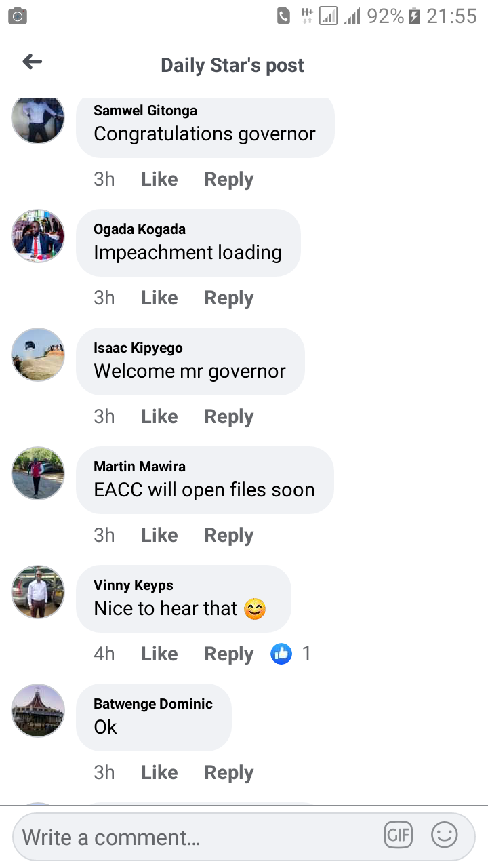Open Samwel Gitonga's profile picture
The height and width of the screenshot is (868, 488).
[x=38, y=118]
